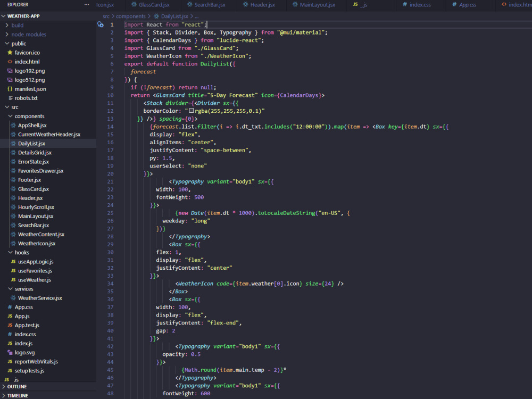Click the App.test.js JS icon

(10, 326)
